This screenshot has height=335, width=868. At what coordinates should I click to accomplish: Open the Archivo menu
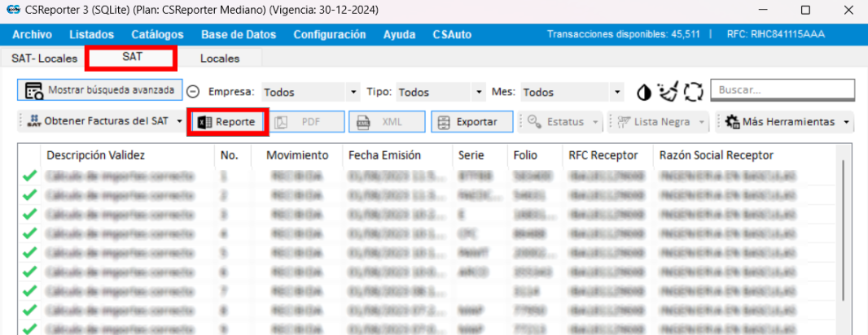click(x=32, y=35)
